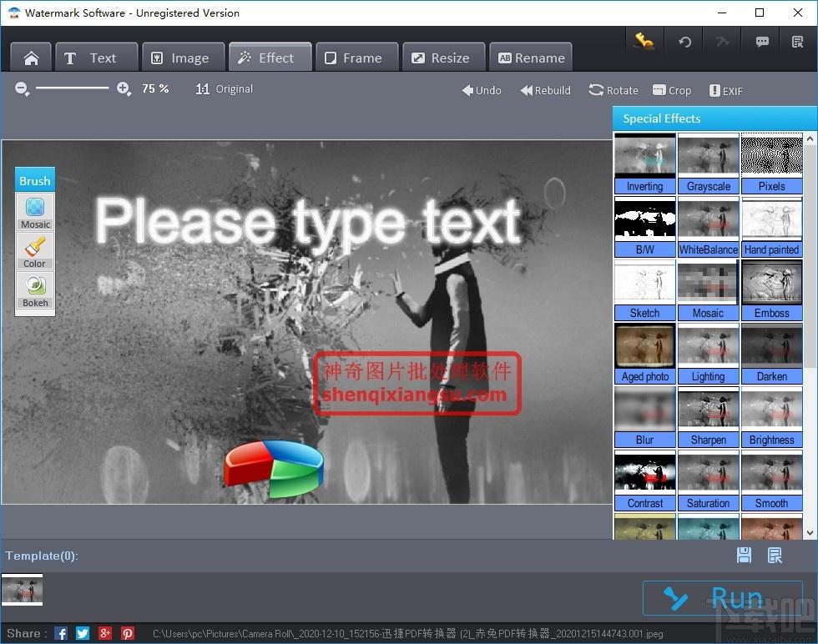The image size is (818, 644).
Task: Open EXIF information
Action: tap(725, 91)
